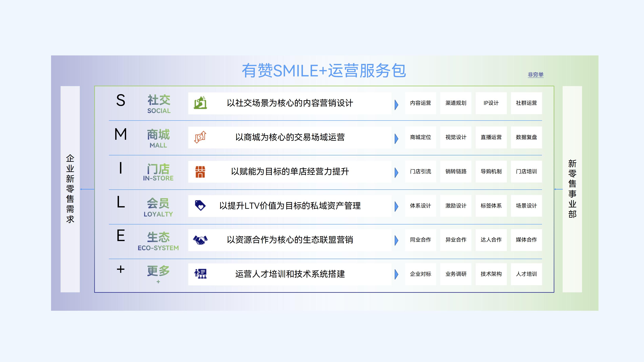The image size is (644, 362).
Task: Click the blue arrow after the loyalty row
Action: (396, 207)
